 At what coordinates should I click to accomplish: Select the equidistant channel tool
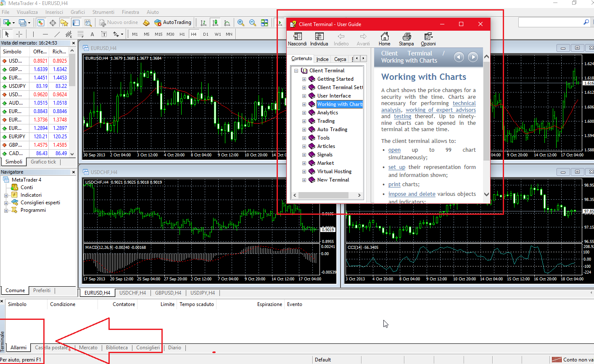69,34
